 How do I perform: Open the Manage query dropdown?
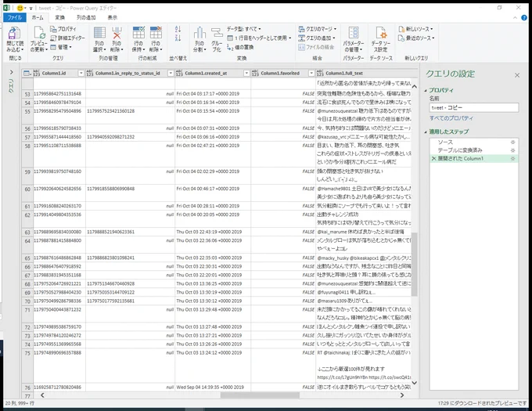coord(61,47)
